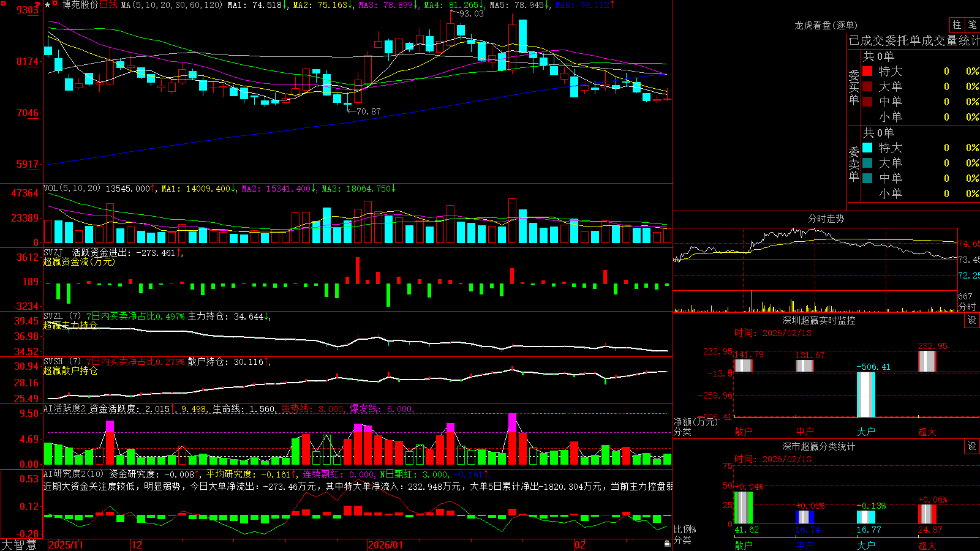
Task: Click the 分时 label below the intraday chart
Action: coord(967,306)
